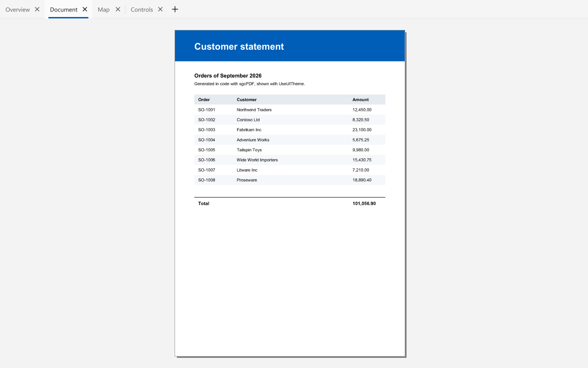
Task: Click the Tailspin Toys customer cell
Action: (x=249, y=150)
